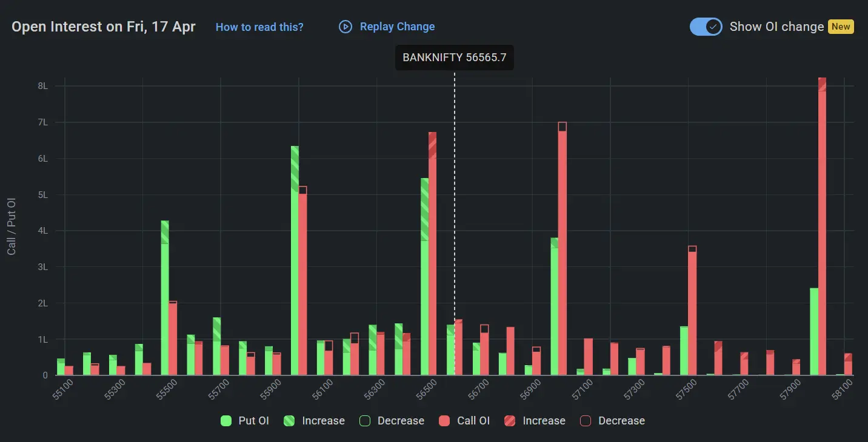Image resolution: width=868 pixels, height=442 pixels.
Task: Select the red Call OI color swatch
Action: [x=446, y=420]
